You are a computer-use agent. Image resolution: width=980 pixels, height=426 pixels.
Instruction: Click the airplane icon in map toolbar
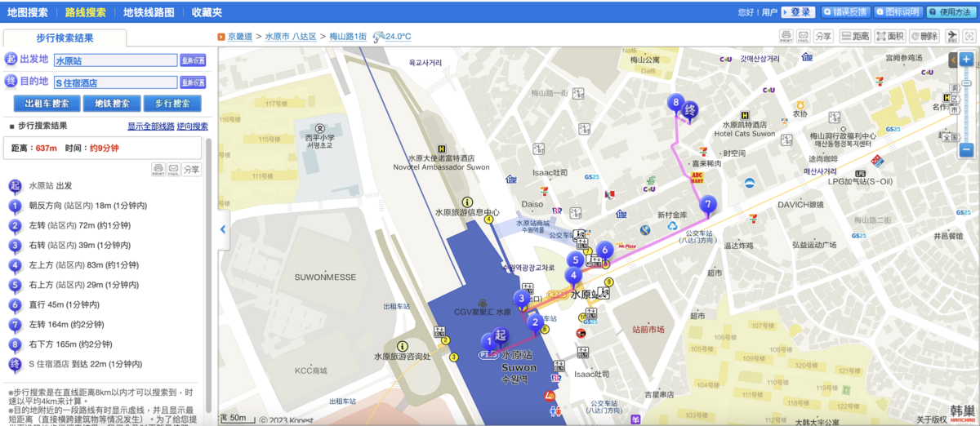click(952, 37)
